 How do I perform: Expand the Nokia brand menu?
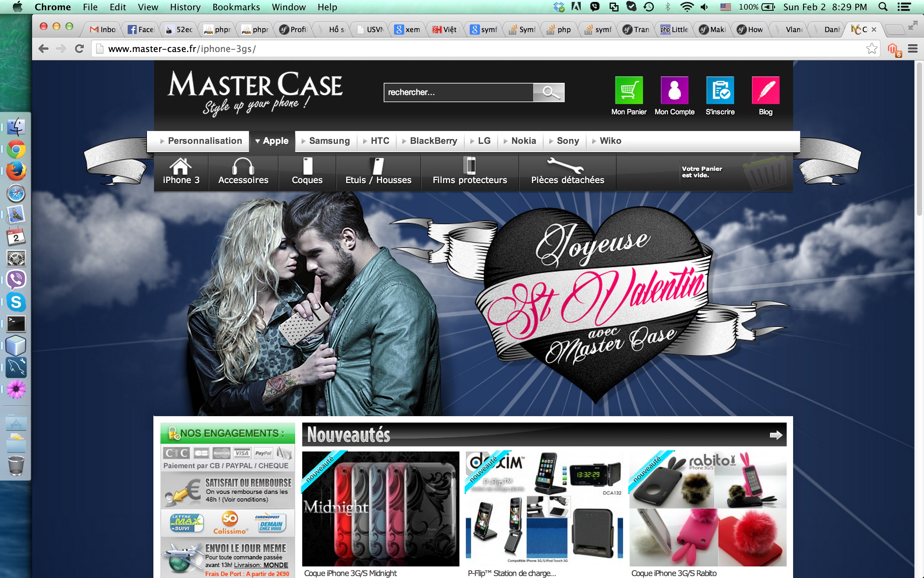[x=520, y=141]
